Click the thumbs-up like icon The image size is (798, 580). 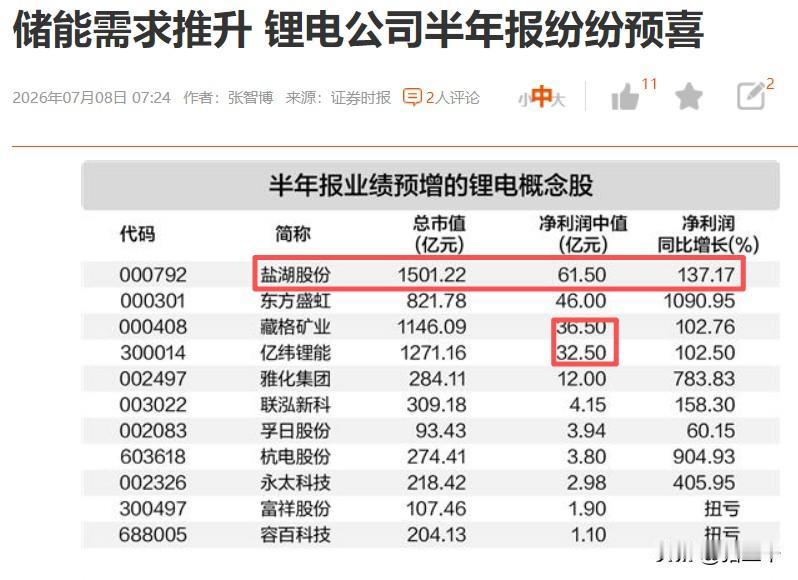625,97
